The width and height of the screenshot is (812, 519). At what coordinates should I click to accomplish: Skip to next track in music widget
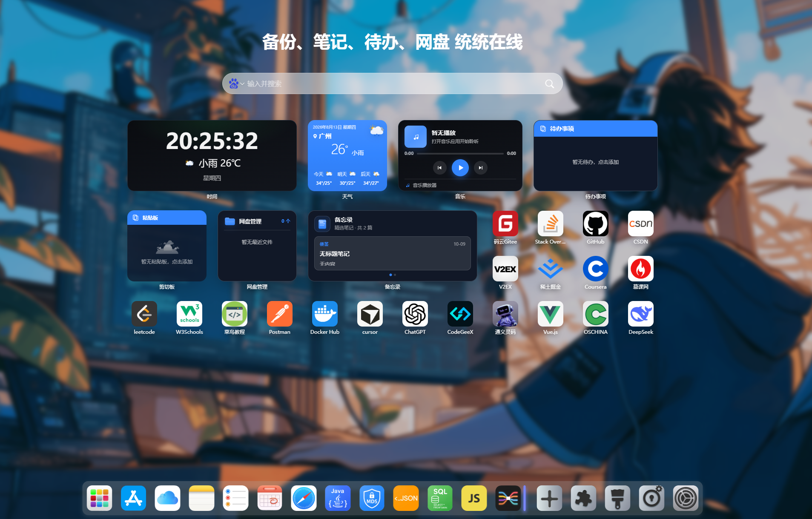click(x=481, y=168)
